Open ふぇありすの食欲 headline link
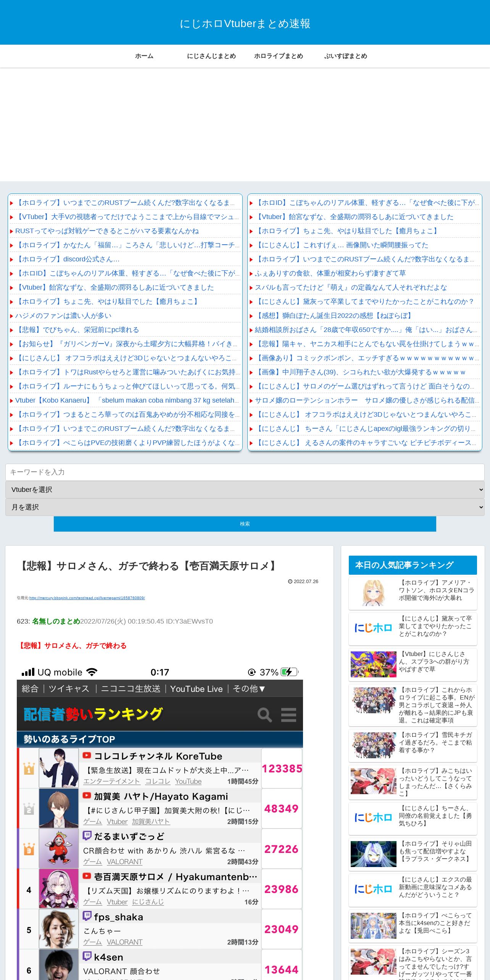490x980 pixels. (330, 273)
